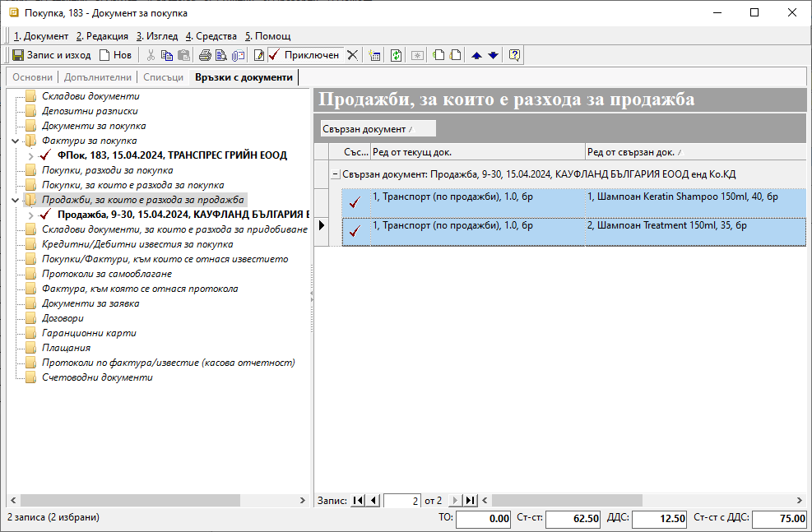Collapse the Фактури за покупка tree node
The height and width of the screenshot is (532, 812).
(x=16, y=141)
